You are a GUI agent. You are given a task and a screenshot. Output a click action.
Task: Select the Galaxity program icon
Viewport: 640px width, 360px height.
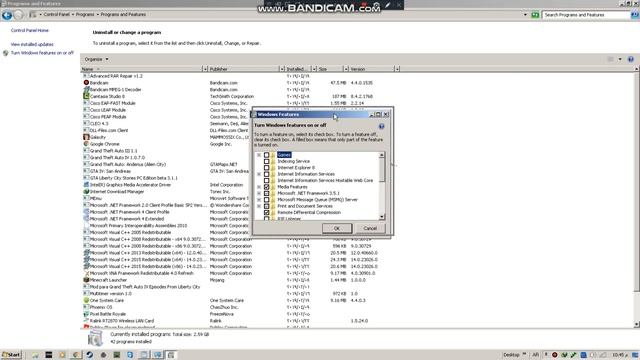coord(86,137)
